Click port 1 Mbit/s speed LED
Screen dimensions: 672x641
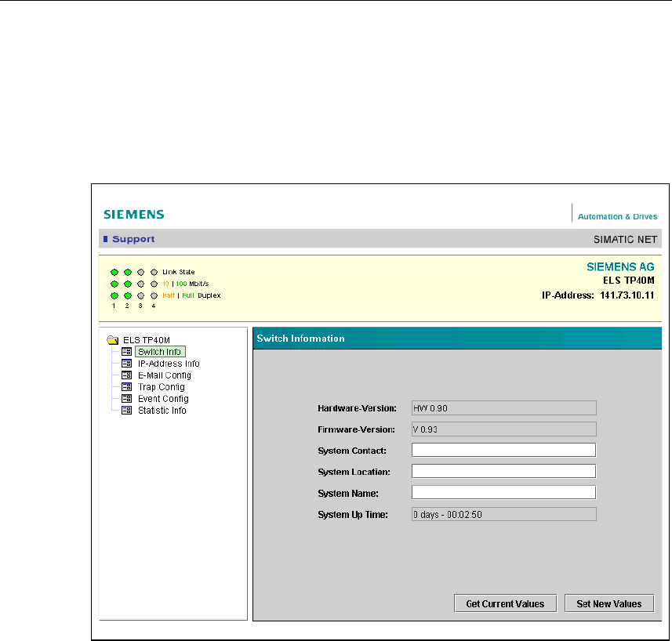coord(114,284)
